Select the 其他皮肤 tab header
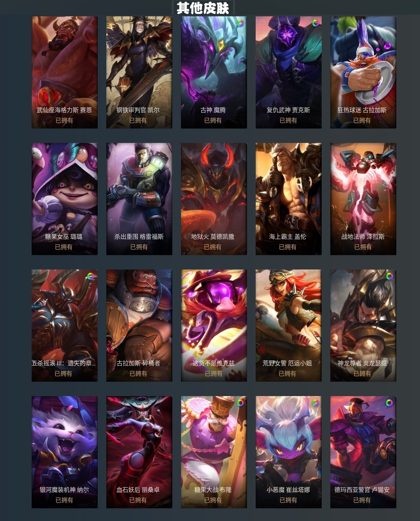 pyautogui.click(x=203, y=8)
